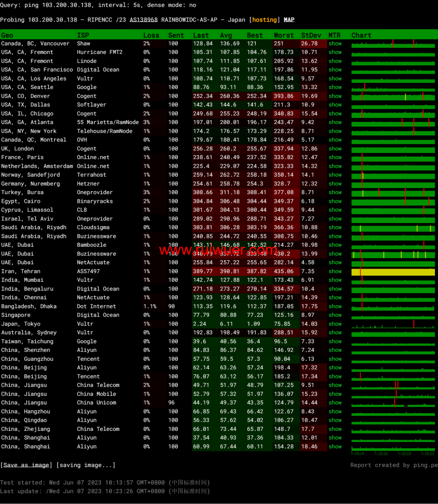This screenshot has height=504, width=438.
Task: Show MTR for Taiwan Taichung Google row
Action: point(335,341)
